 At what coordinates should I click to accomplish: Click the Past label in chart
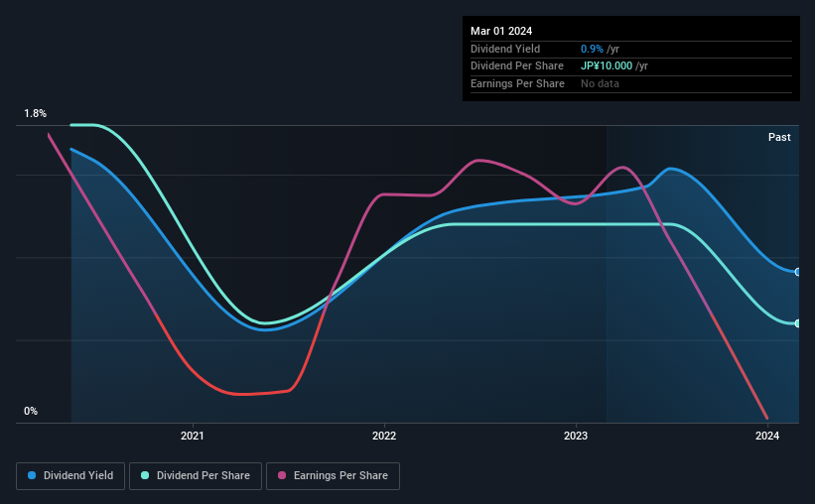(x=779, y=137)
